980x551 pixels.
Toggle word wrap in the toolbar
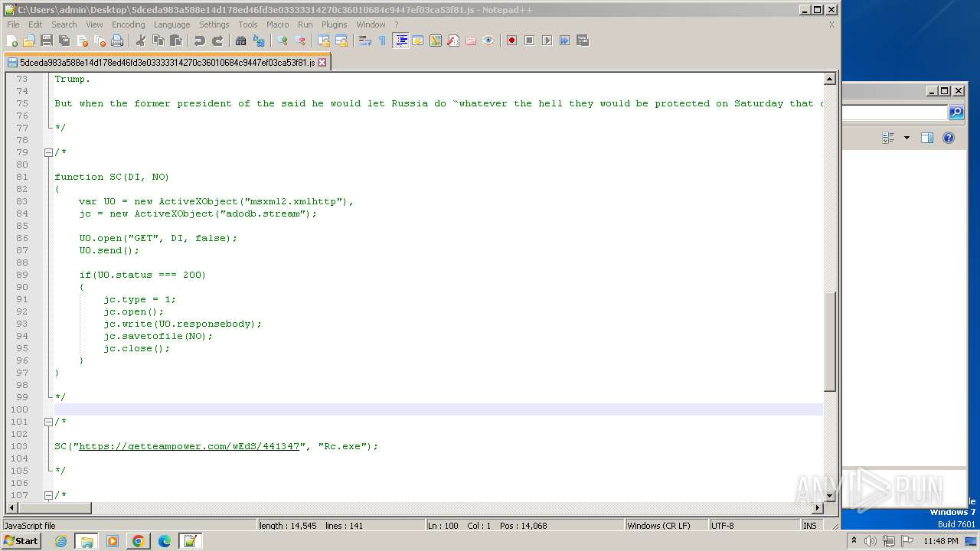click(x=365, y=41)
